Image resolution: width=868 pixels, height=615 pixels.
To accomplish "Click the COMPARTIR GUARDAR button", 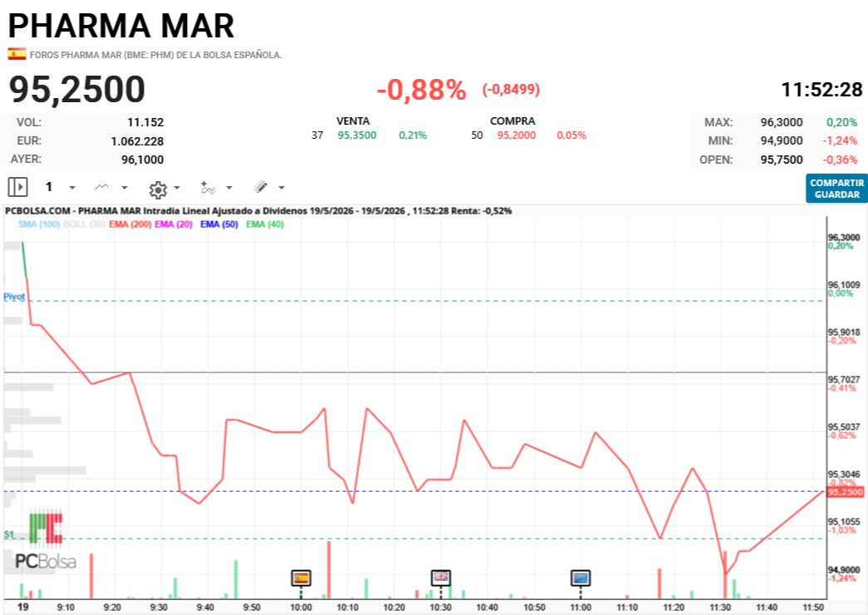I will (836, 189).
